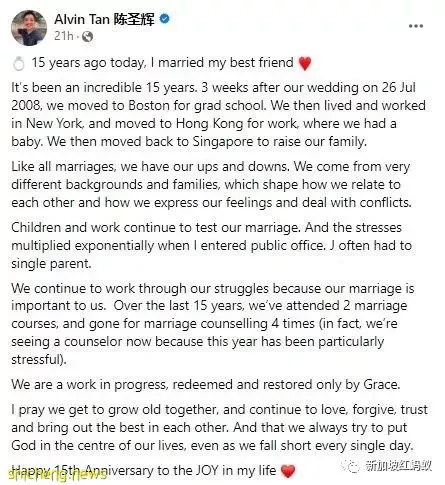Open the 21h post timestamp
This screenshot has height=485, width=445.
pyautogui.click(x=64, y=36)
